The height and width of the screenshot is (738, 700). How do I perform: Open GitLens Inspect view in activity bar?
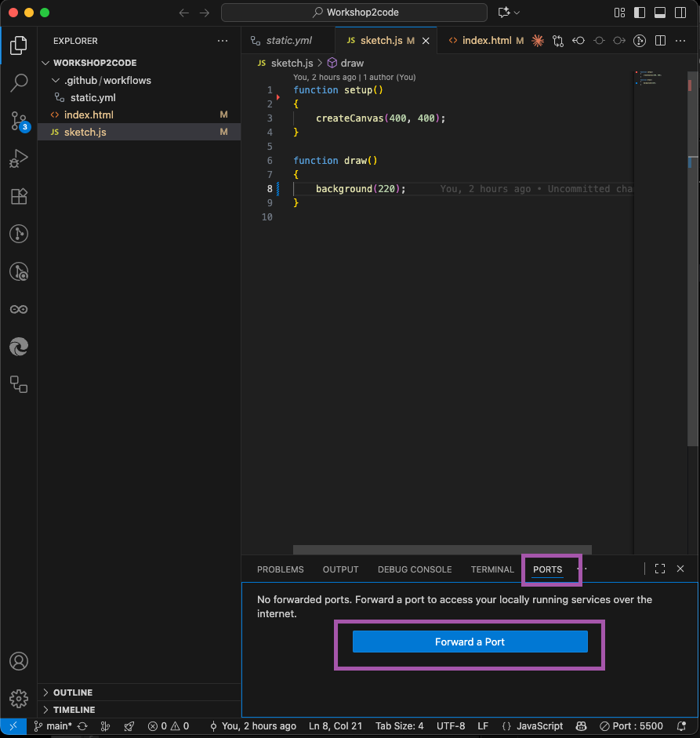pyautogui.click(x=19, y=271)
